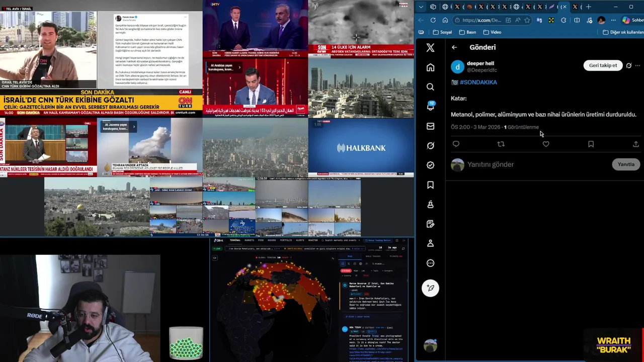Share the deeper hell post
Image resolution: width=644 pixels, height=362 pixels.
[x=636, y=144]
